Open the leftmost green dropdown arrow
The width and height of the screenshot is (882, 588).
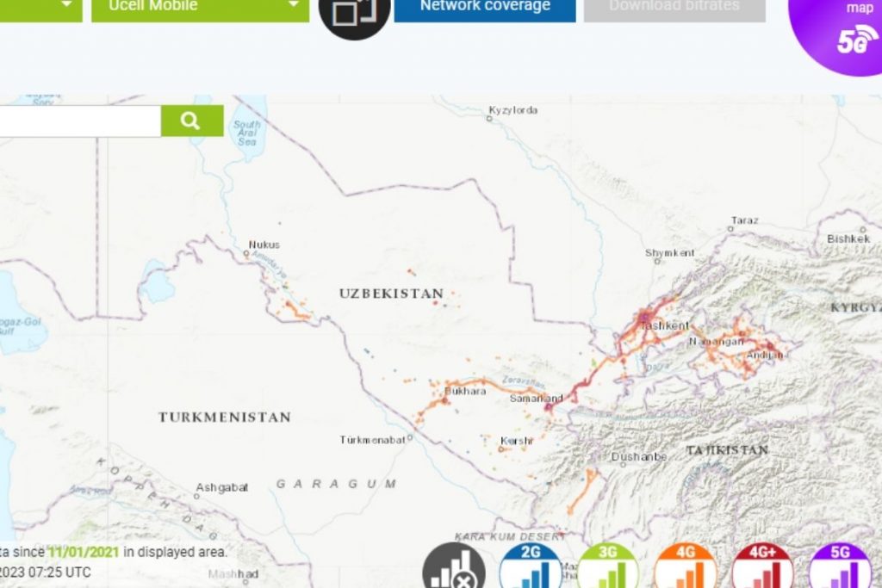pos(66,4)
